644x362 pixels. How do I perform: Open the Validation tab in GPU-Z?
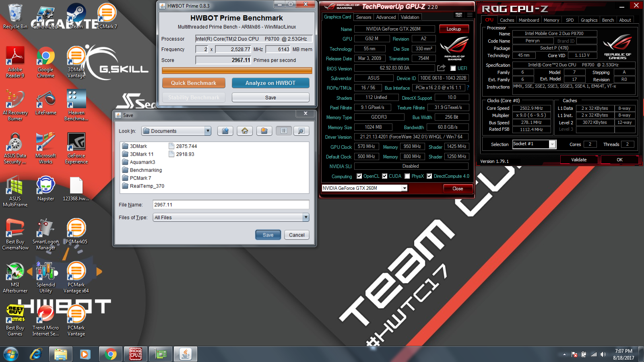click(410, 17)
